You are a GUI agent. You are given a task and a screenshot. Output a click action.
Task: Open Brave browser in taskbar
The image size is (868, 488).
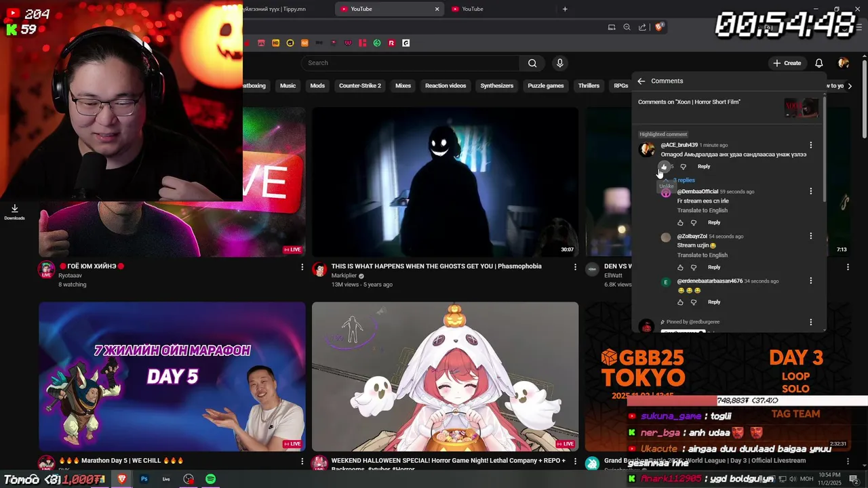coord(122,479)
